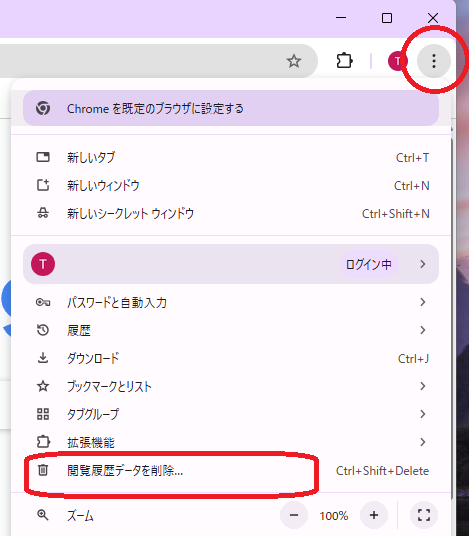Image resolution: width=469 pixels, height=536 pixels.
Task: Open 新しいシークレット ウィンドウ
Action: (231, 214)
